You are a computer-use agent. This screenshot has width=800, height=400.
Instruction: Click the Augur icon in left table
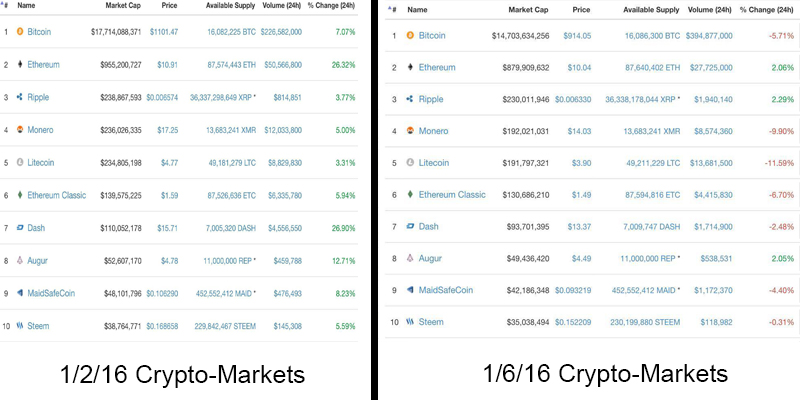[20, 260]
